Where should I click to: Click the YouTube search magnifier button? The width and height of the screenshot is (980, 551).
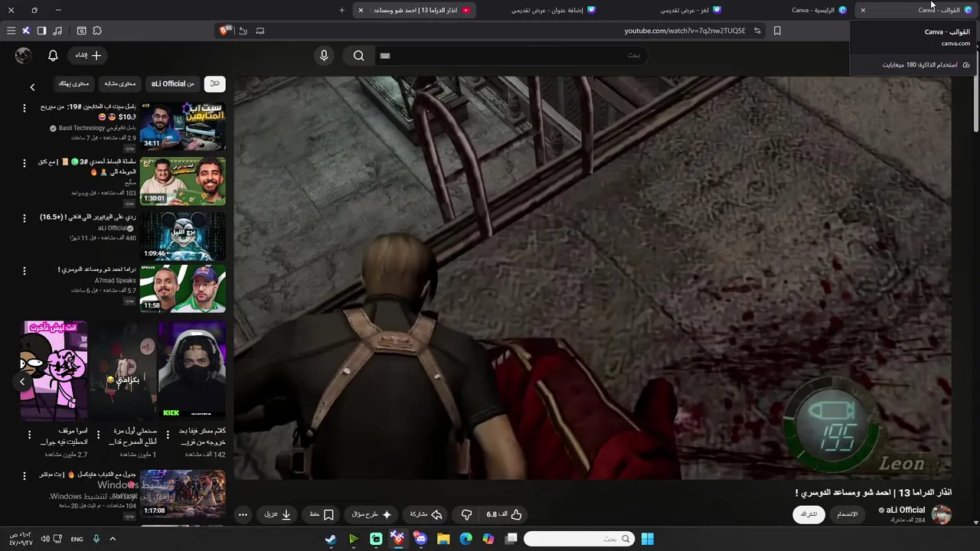(358, 55)
